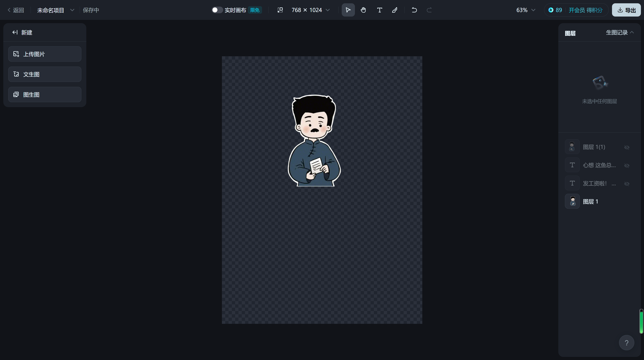Image resolution: width=644 pixels, height=360 pixels.
Task: Click the canvas resize icon
Action: tap(280, 10)
